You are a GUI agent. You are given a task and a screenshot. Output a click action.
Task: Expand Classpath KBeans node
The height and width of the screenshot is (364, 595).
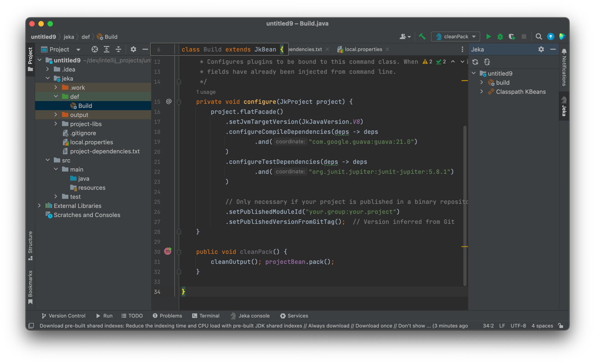[x=482, y=91]
